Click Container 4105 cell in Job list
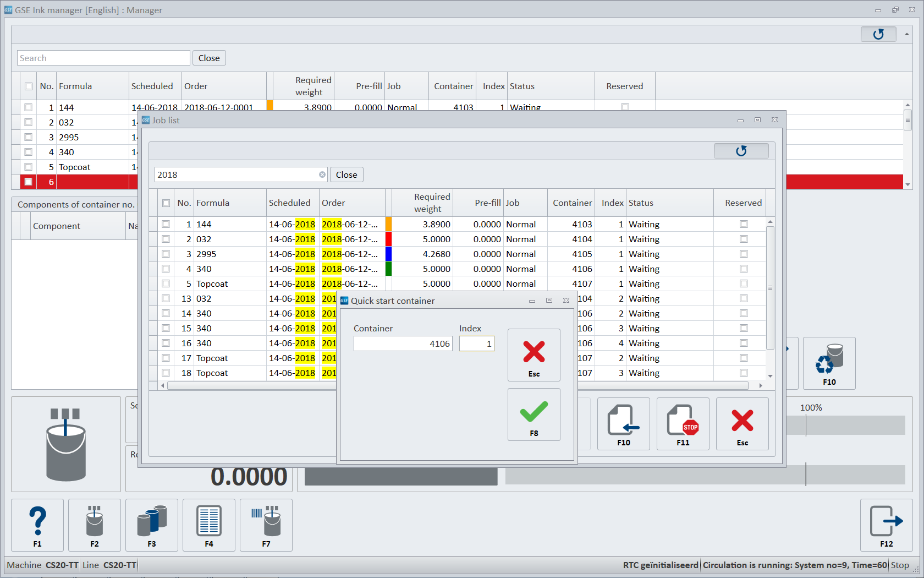This screenshot has width=924, height=578. click(x=571, y=254)
